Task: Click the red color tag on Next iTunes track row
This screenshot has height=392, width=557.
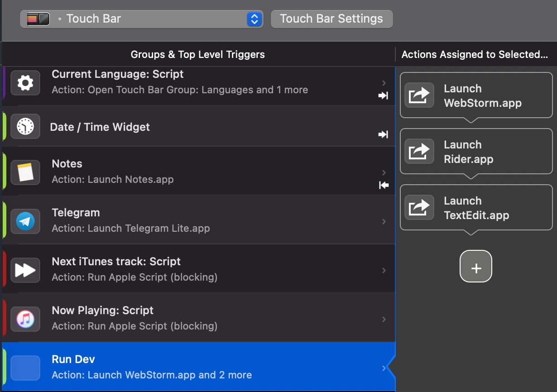Action: click(4, 269)
